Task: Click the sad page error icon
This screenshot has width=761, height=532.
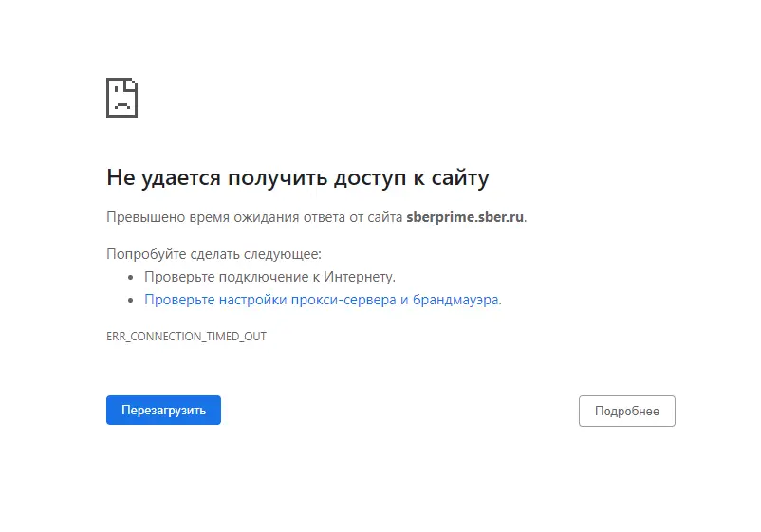Action: coord(121,98)
